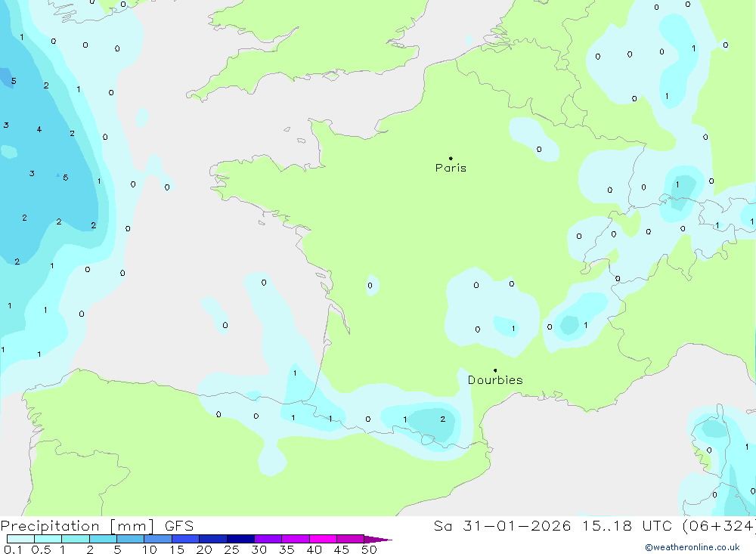Click the GFS model name in title
This screenshot has width=756, height=554.
click(179, 526)
